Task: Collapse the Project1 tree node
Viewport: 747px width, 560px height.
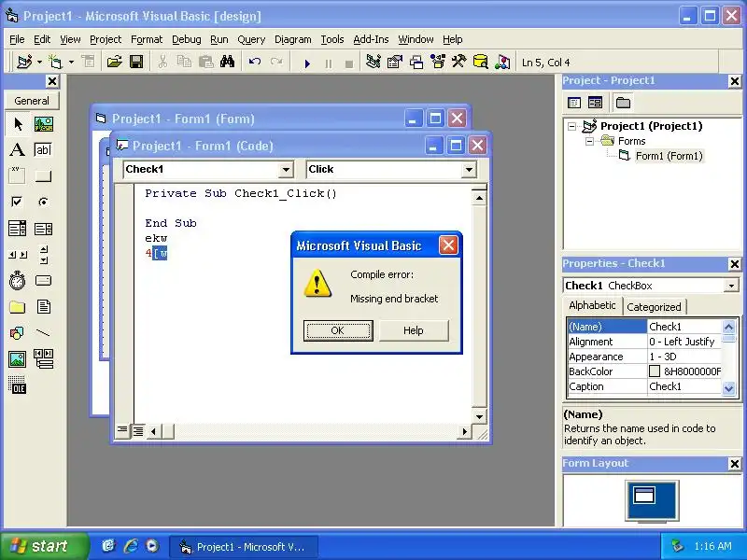Action: [571, 126]
